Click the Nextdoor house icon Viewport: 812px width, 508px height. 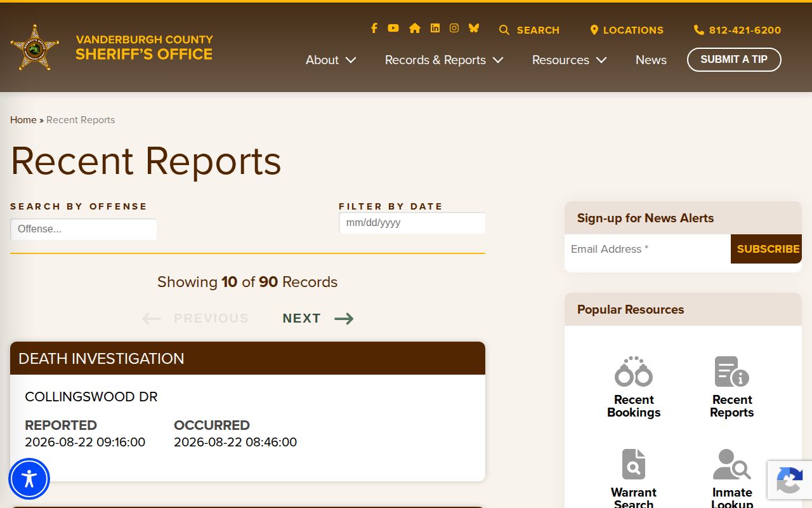point(415,28)
